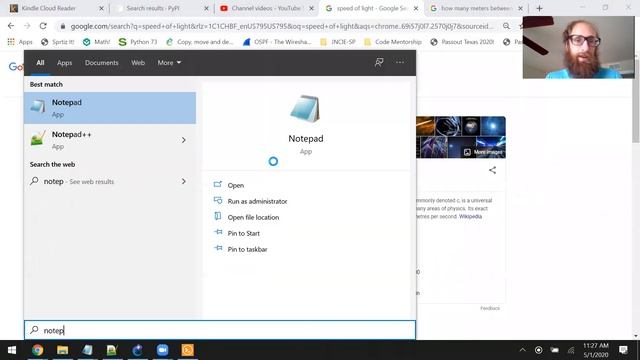640x360 pixels.
Task: Open the Apps bookmarks shortcut
Action: [x=20, y=42]
